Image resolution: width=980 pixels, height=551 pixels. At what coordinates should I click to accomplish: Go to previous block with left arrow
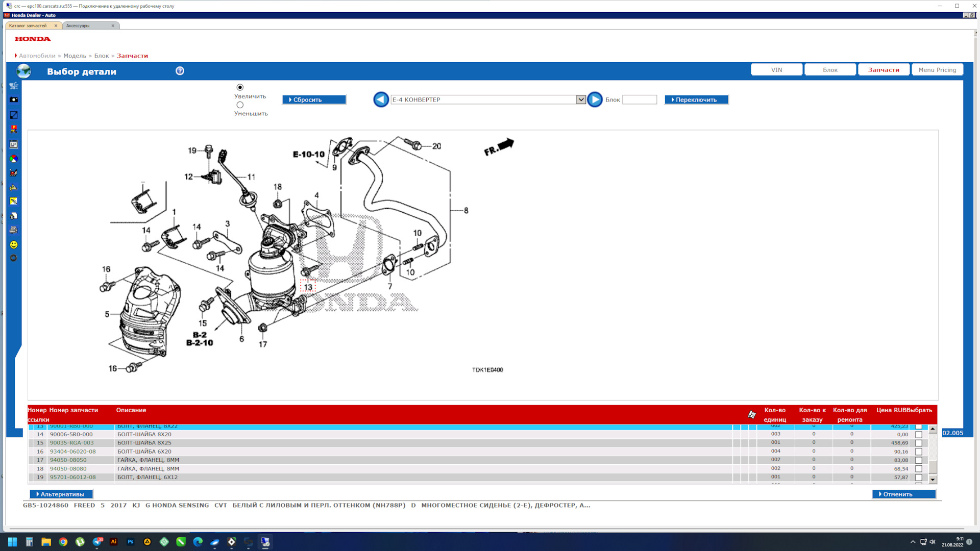[381, 99]
